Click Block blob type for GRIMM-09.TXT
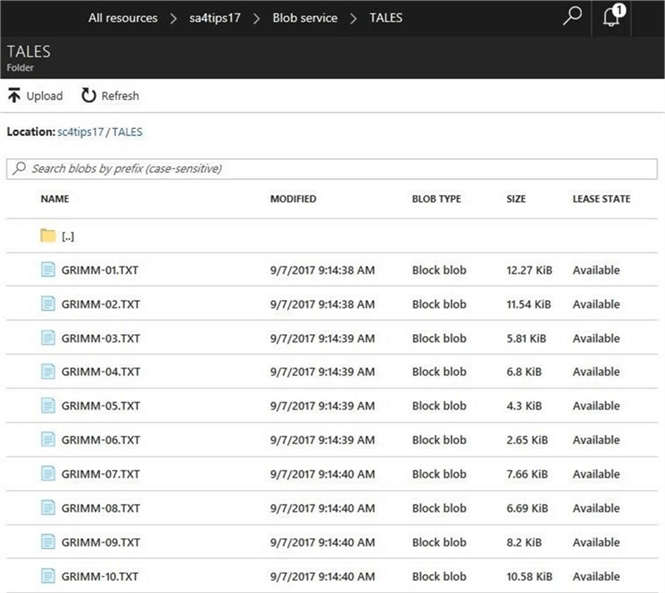This screenshot has width=665, height=593. click(439, 543)
